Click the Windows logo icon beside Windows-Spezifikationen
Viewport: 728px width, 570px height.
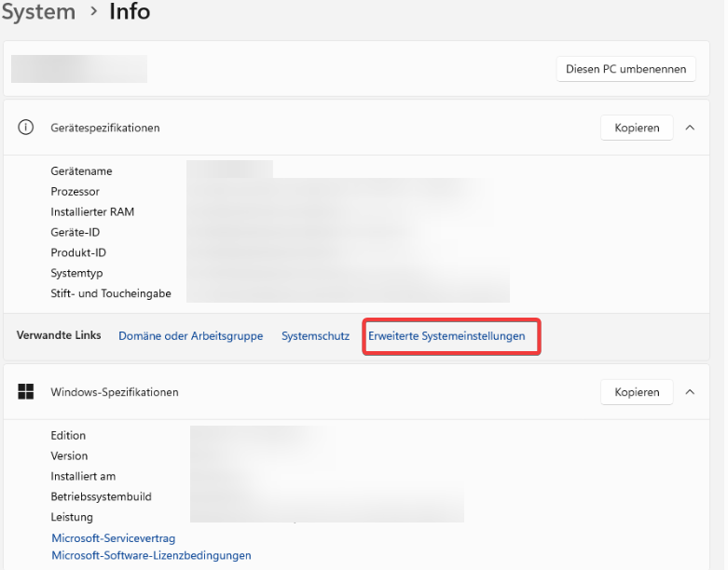(26, 392)
